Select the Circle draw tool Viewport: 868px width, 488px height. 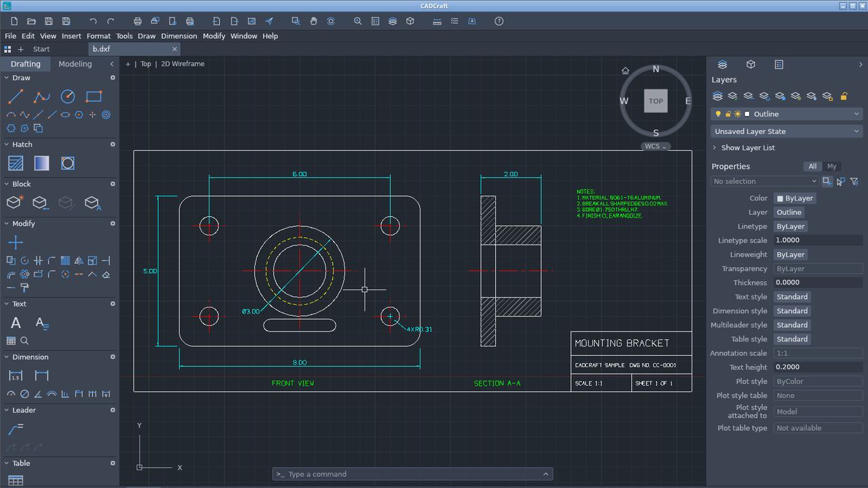click(68, 97)
